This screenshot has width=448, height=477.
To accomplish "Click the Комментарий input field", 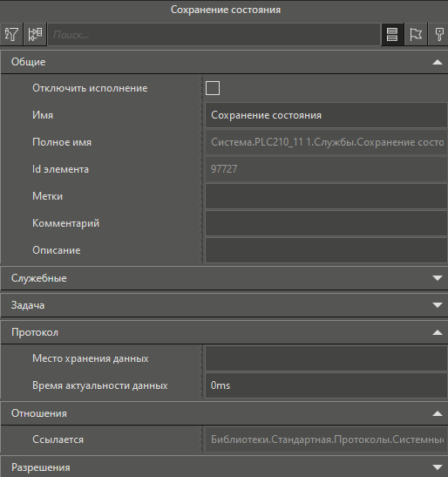I will [x=326, y=223].
